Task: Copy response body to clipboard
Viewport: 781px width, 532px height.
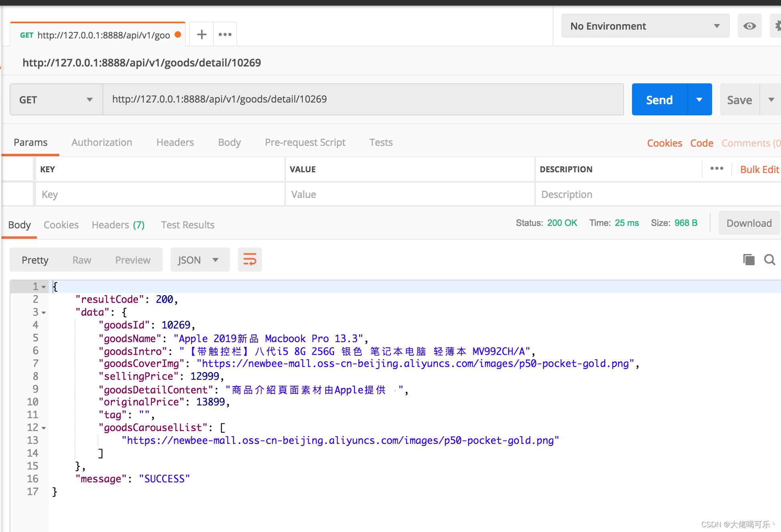Action: (748, 260)
